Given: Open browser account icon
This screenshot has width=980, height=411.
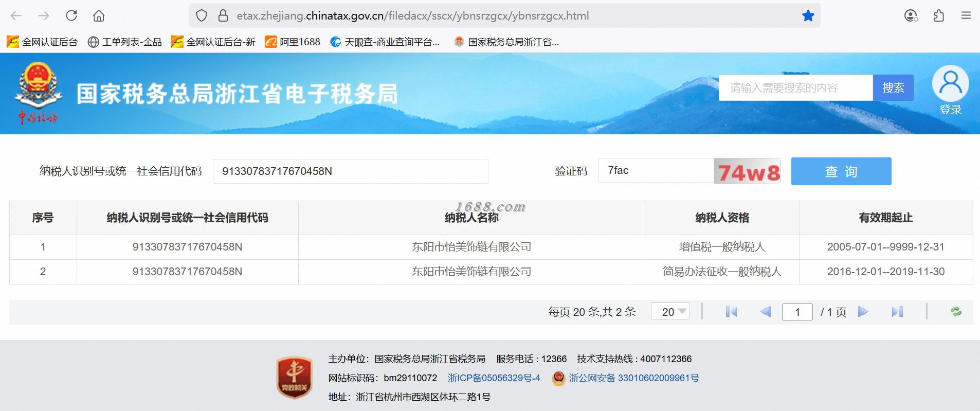Looking at the screenshot, I should pyautogui.click(x=911, y=16).
